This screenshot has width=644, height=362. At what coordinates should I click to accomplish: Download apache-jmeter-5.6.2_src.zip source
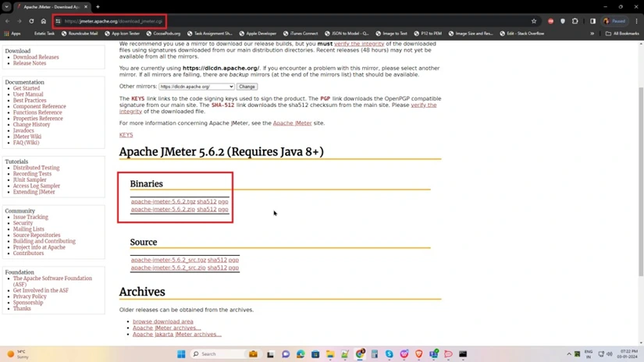pyautogui.click(x=169, y=268)
